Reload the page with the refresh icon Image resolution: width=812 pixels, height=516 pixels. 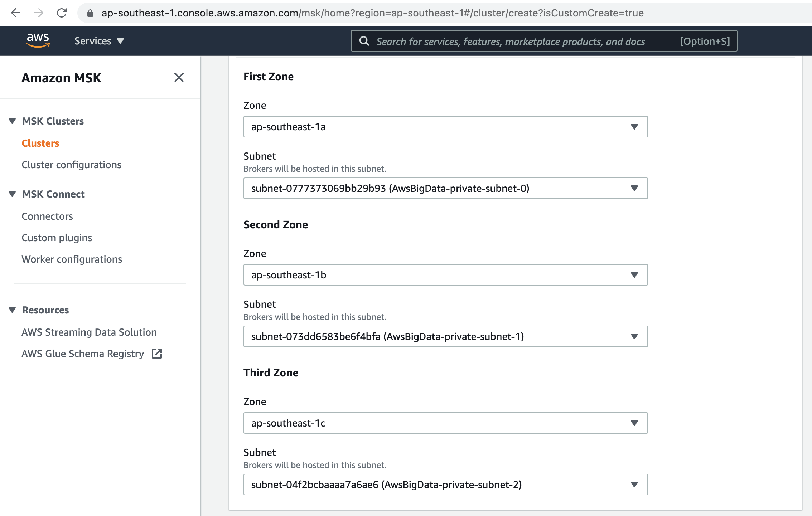[62, 13]
